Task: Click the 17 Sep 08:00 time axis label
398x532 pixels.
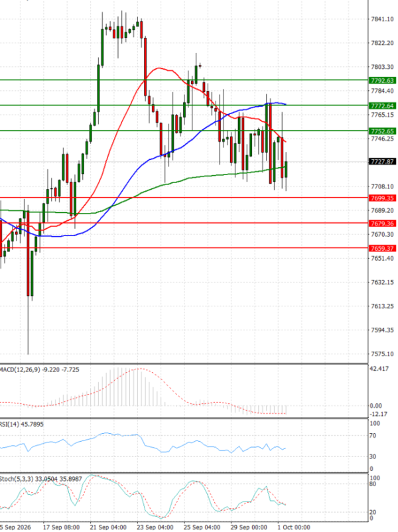Action: click(x=62, y=527)
